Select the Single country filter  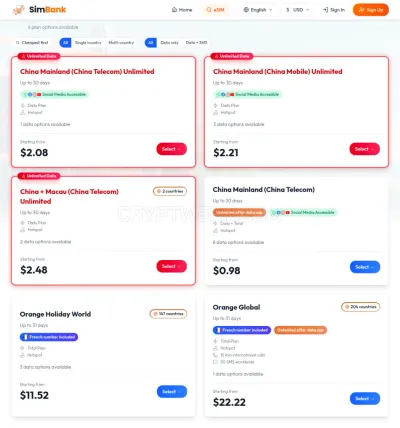pyautogui.click(x=88, y=42)
